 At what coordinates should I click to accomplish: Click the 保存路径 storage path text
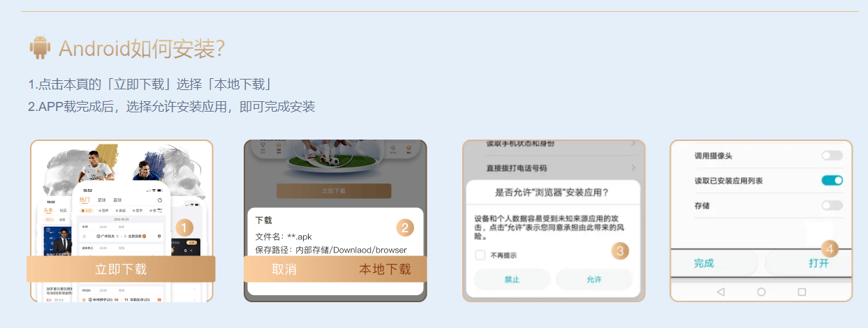[331, 250]
